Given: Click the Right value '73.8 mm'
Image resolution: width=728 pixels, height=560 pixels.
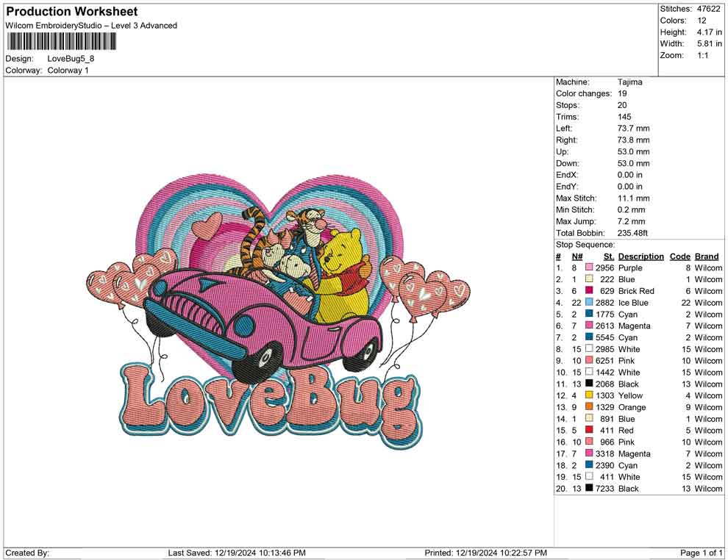Looking at the screenshot, I should click(633, 140).
